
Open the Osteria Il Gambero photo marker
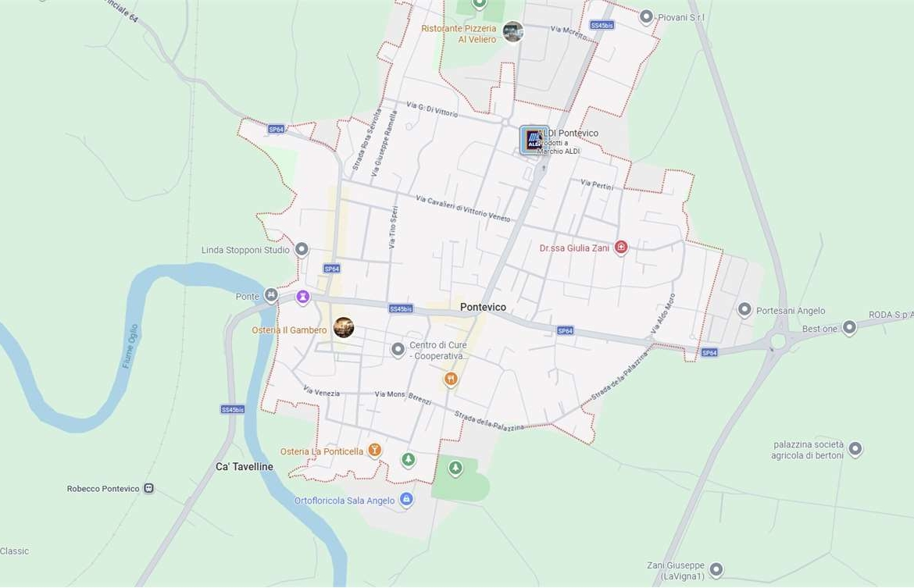click(x=343, y=327)
